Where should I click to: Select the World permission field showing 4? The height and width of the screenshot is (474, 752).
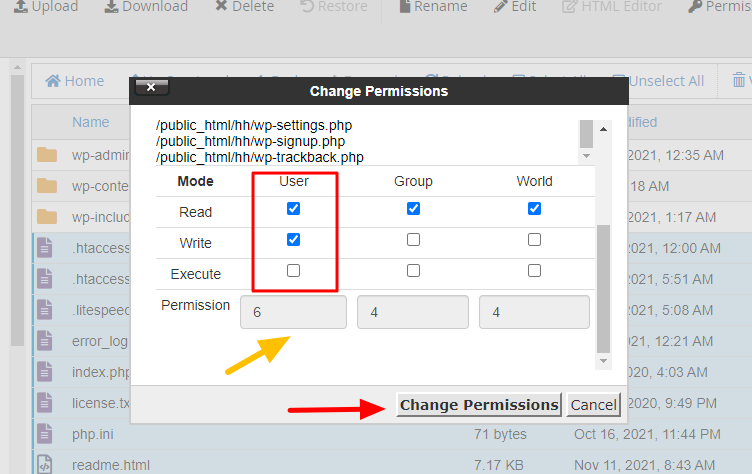(x=534, y=312)
